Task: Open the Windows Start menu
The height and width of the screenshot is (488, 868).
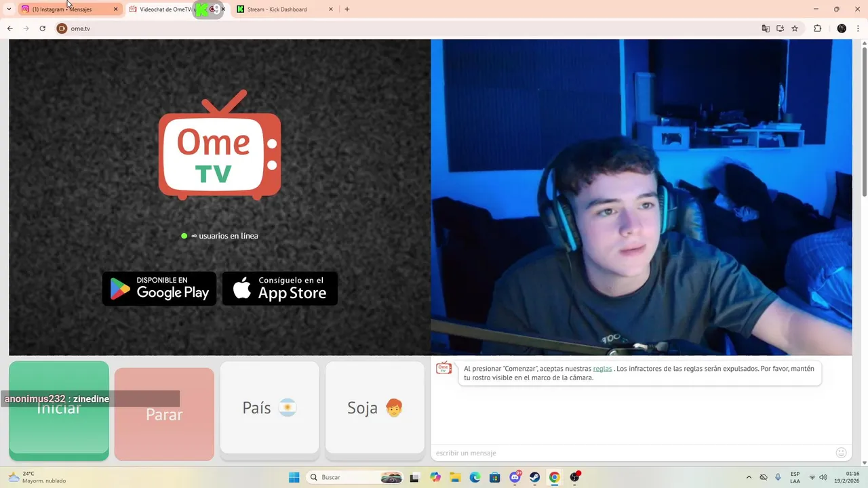Action: tap(294, 477)
